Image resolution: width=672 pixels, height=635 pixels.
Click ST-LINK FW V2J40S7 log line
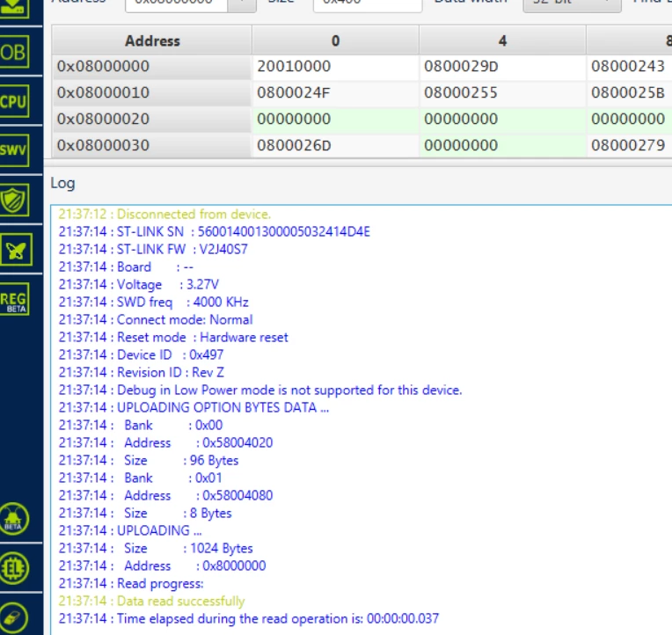(x=153, y=250)
